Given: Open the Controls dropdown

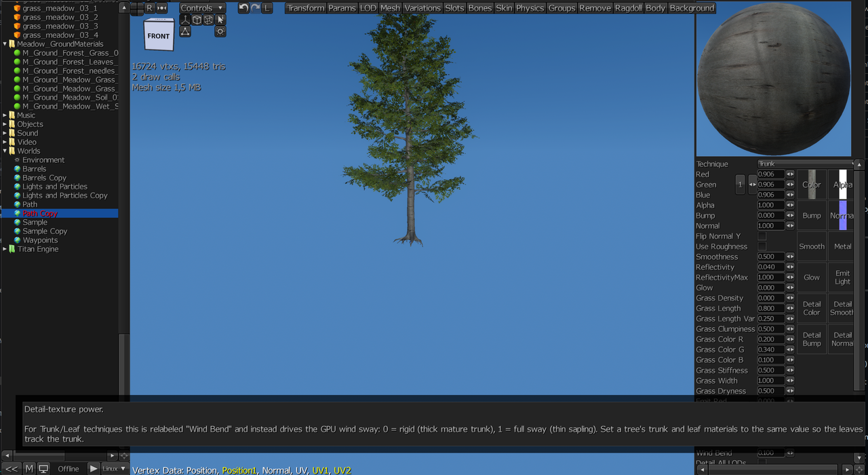Looking at the screenshot, I should [x=202, y=8].
